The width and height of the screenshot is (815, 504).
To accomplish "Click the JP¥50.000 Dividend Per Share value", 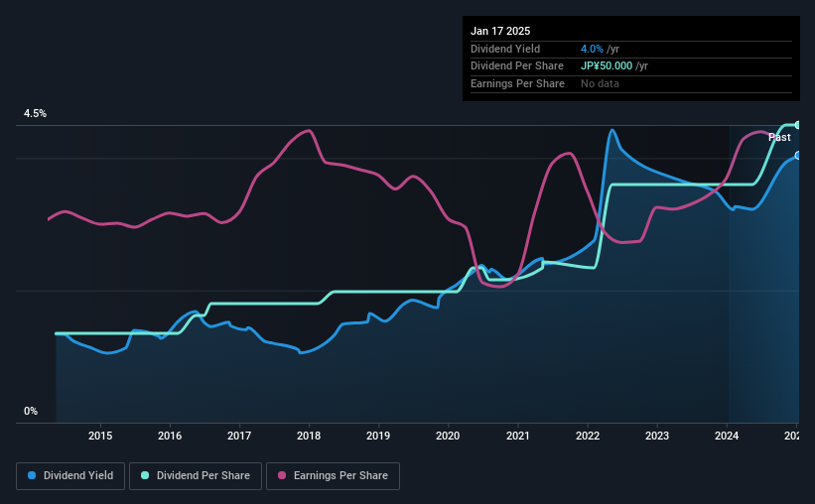I will pyautogui.click(x=607, y=66).
